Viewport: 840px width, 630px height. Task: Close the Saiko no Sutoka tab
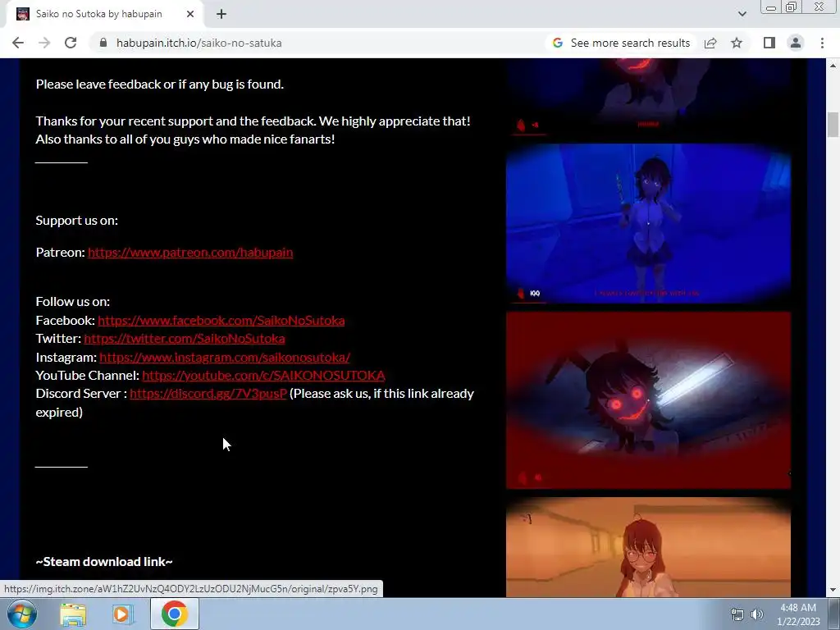tap(190, 14)
